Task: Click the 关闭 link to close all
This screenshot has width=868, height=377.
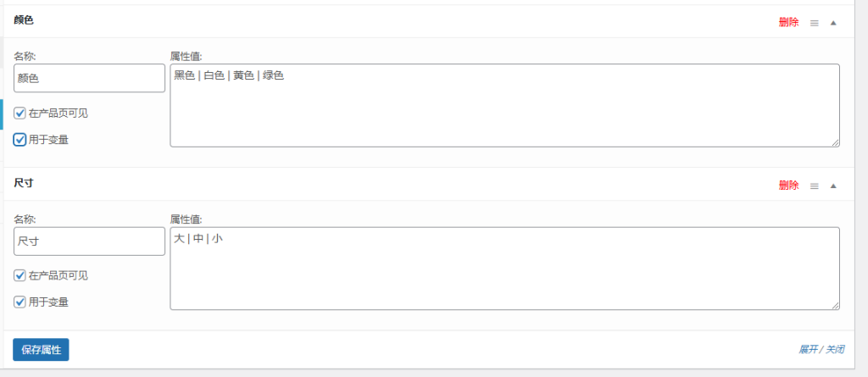Action: (835, 349)
